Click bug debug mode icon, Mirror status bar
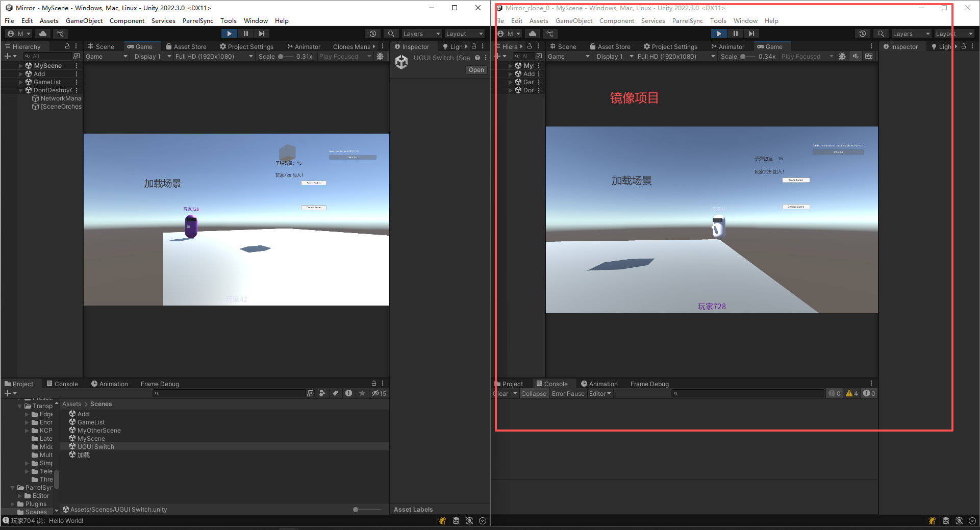Screen dimensions: 980x530 coord(442,521)
